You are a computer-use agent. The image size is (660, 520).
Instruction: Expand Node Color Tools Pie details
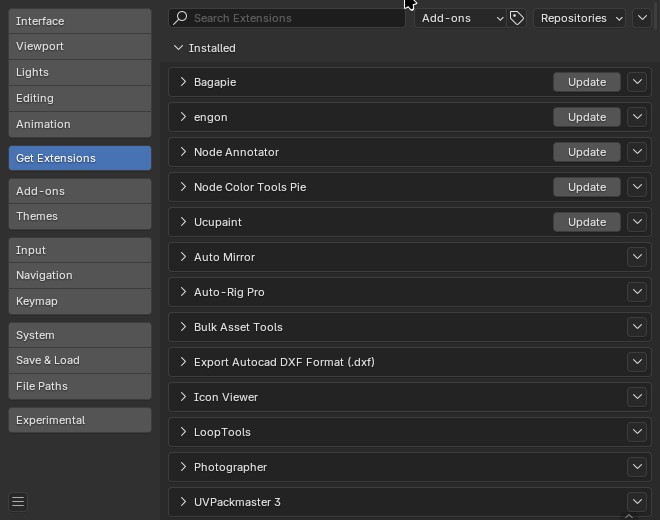pyautogui.click(x=183, y=187)
